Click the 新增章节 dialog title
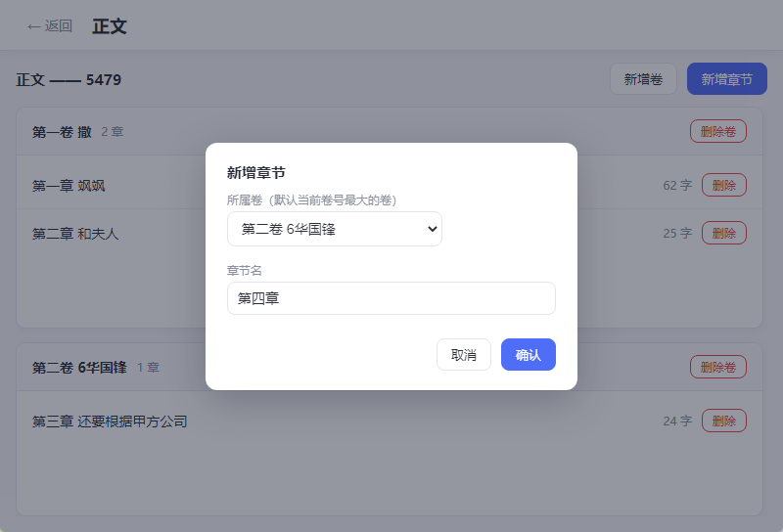 pyautogui.click(x=256, y=173)
